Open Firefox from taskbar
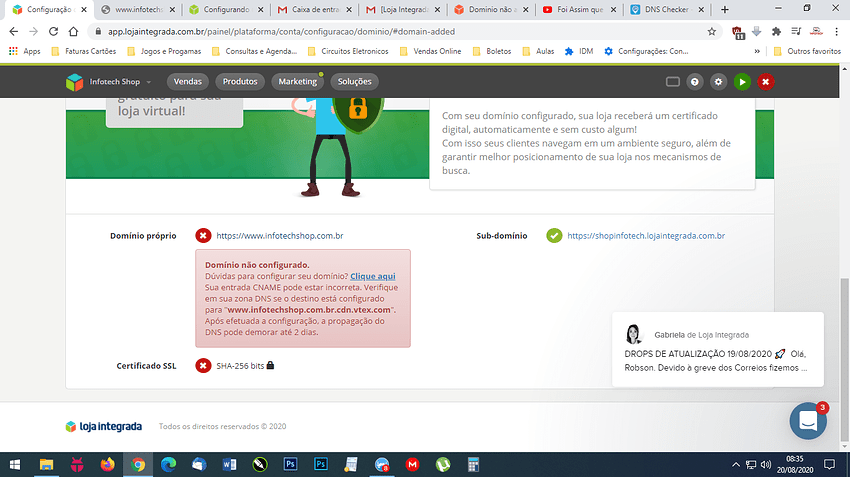 (x=107, y=465)
